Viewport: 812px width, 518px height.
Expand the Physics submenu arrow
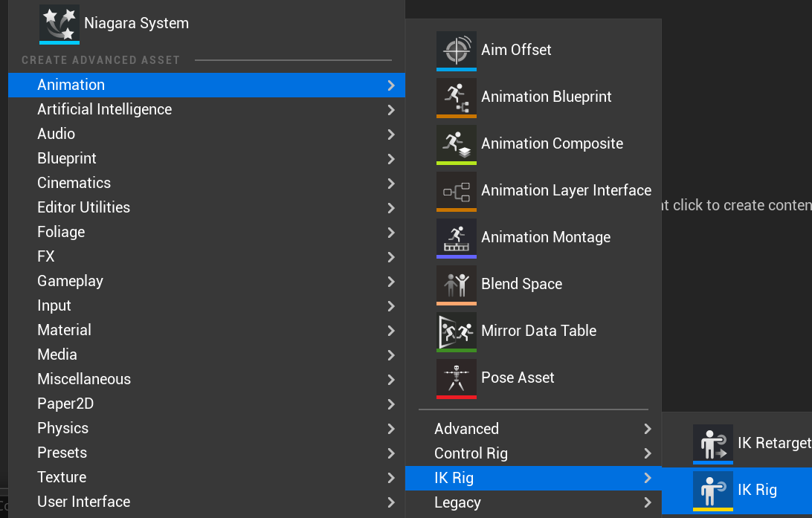coord(391,429)
